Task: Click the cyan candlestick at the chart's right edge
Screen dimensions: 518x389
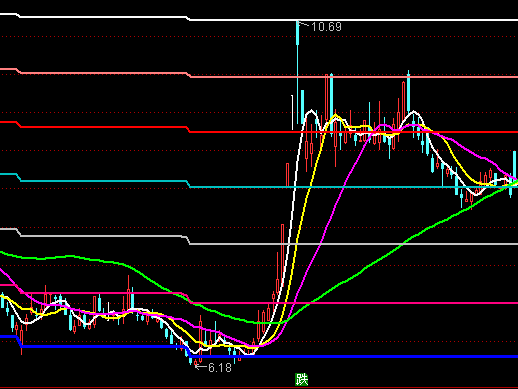Action: 514,165
